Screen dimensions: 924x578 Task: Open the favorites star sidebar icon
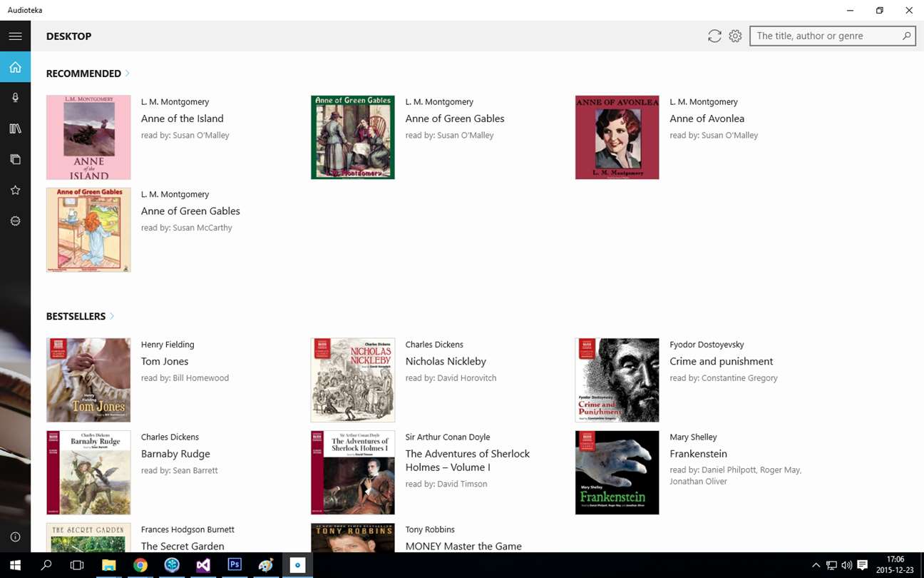(x=15, y=191)
